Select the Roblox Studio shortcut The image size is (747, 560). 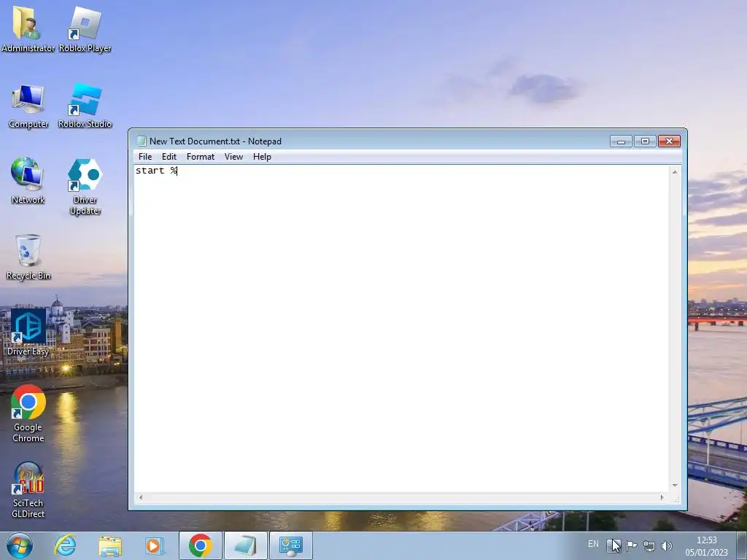point(85,106)
